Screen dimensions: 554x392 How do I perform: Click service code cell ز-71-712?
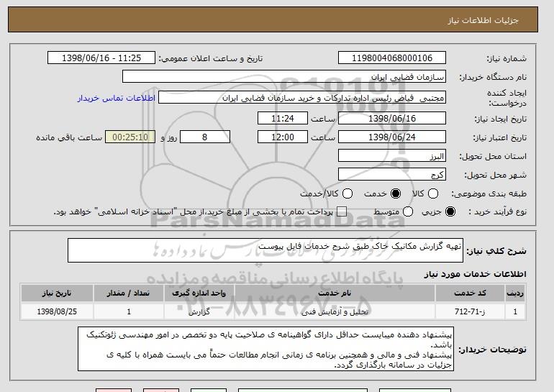470,312
